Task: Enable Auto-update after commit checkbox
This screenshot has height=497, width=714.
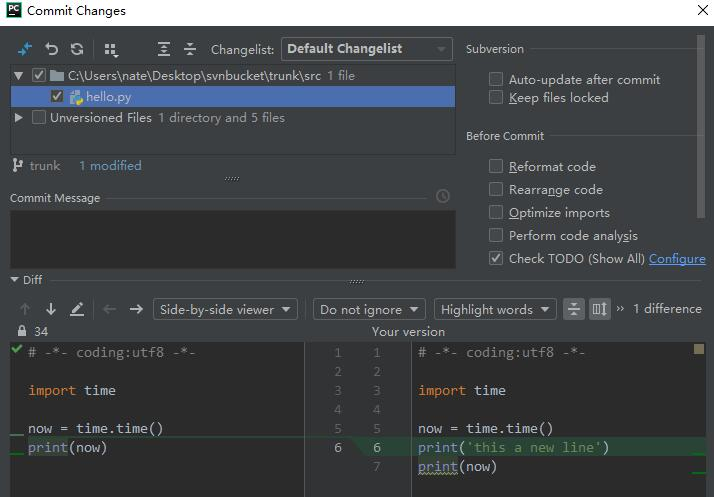Action: click(496, 80)
